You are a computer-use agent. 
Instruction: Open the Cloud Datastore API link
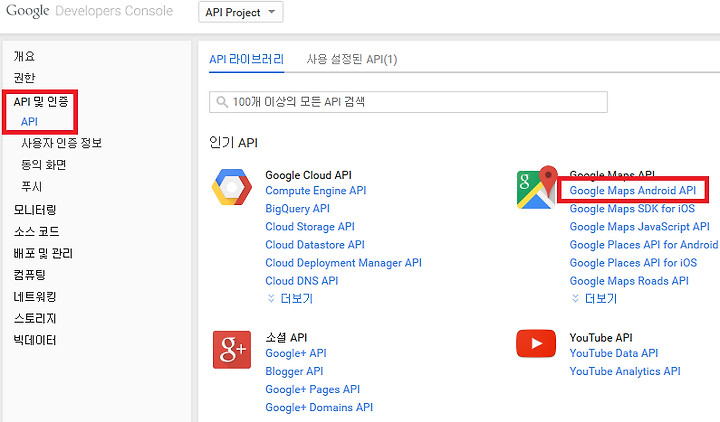(x=315, y=245)
